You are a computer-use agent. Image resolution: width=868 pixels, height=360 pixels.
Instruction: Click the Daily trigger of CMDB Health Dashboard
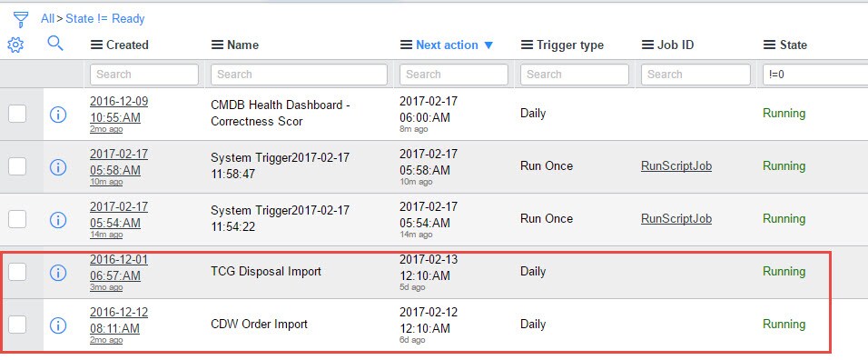click(x=533, y=114)
